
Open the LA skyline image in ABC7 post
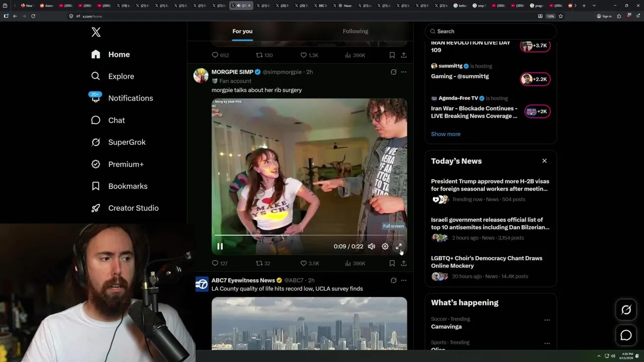click(309, 323)
